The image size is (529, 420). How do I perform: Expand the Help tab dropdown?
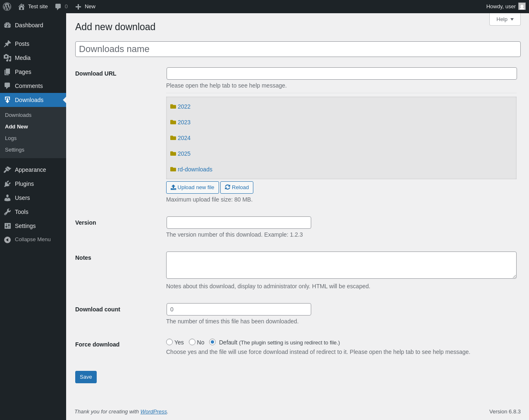coord(505,19)
